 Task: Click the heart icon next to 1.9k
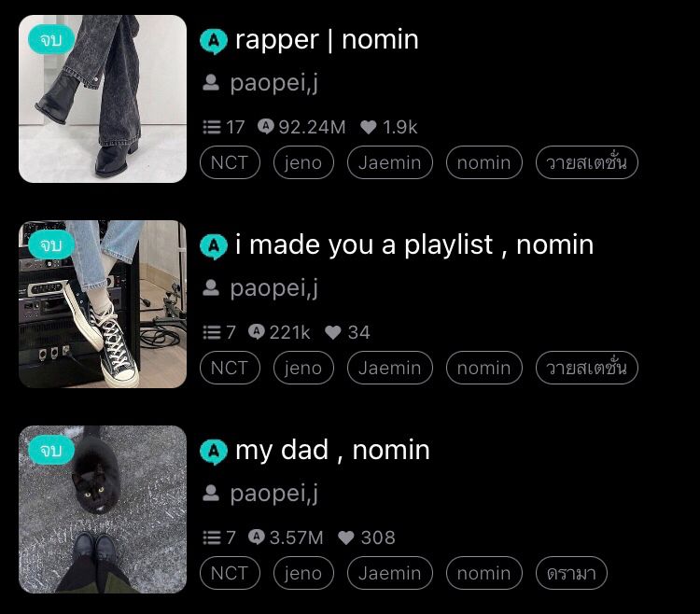[x=369, y=127]
